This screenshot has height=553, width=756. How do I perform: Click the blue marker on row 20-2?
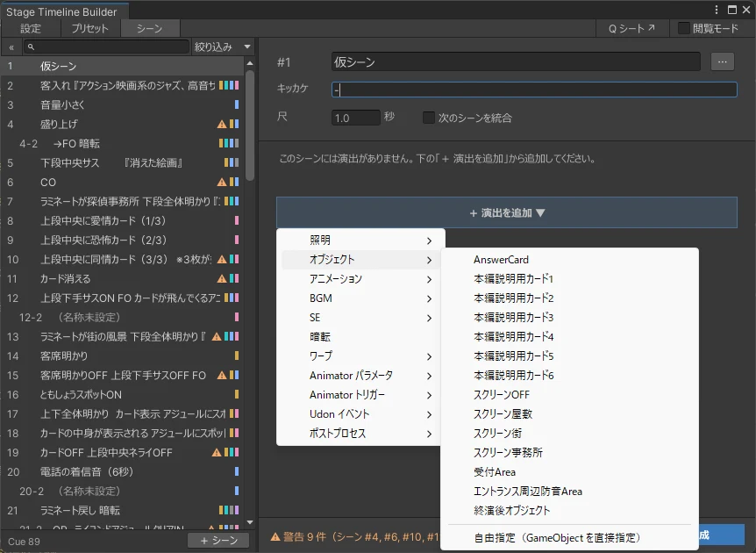point(237,491)
